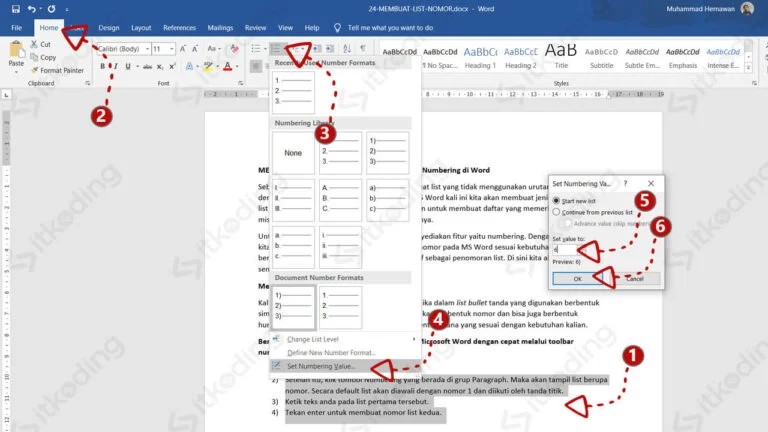
Task: Activate the Format Painter brush
Action: click(x=34, y=70)
